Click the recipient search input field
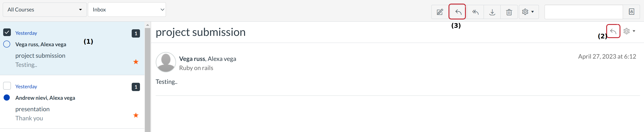Screen dimensions: 644x132 click(583, 12)
